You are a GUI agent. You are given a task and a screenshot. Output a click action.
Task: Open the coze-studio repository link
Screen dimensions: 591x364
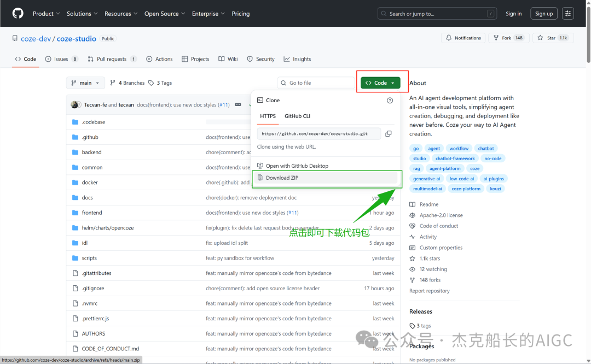tap(77, 39)
